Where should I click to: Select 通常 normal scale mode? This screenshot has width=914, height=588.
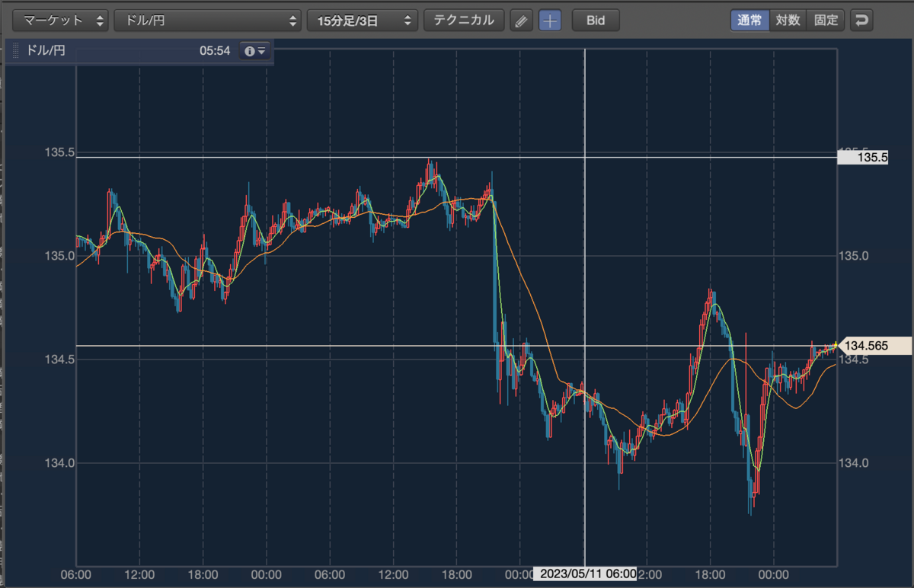click(750, 20)
